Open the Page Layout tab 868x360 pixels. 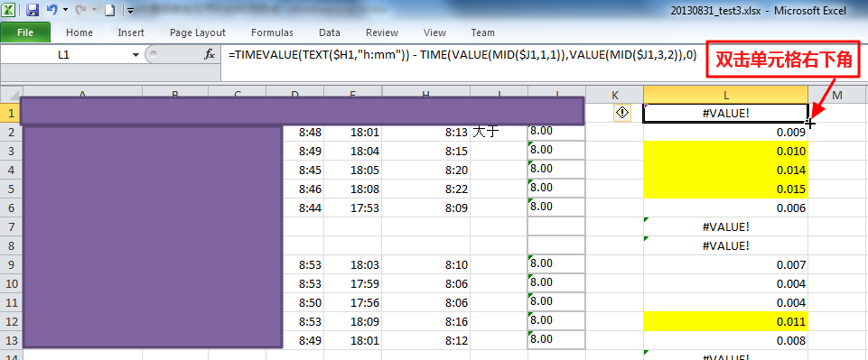[198, 32]
